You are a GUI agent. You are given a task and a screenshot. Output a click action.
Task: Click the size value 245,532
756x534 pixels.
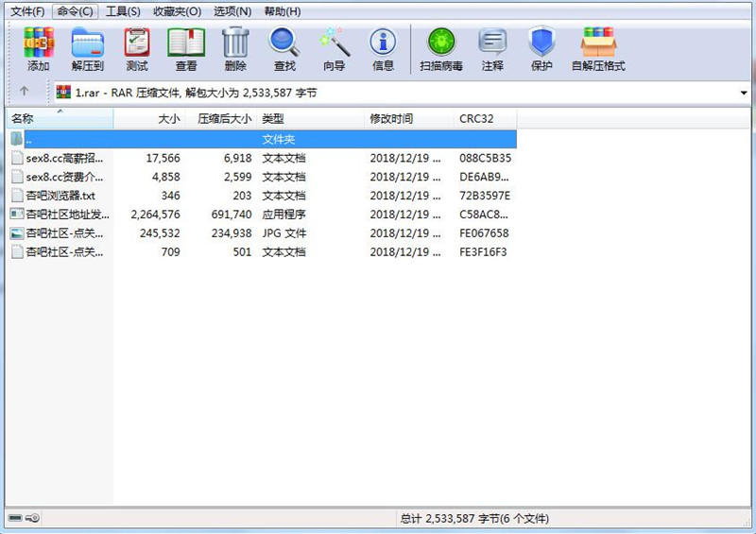(160, 233)
